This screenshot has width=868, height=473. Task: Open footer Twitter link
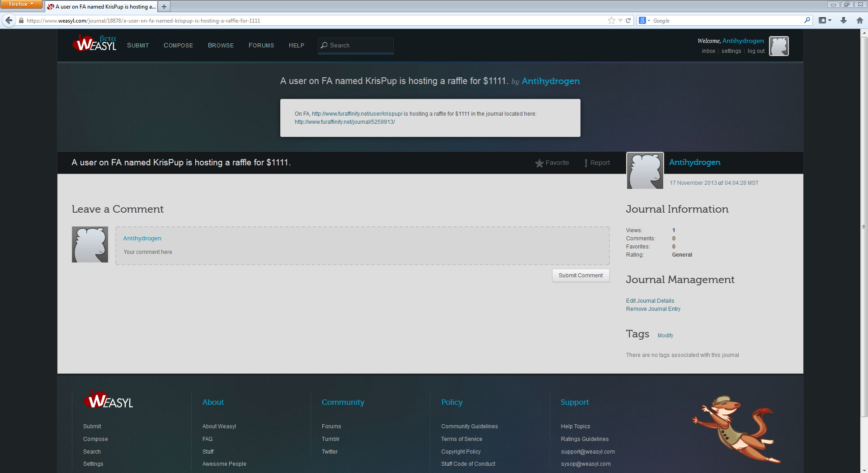pos(330,452)
